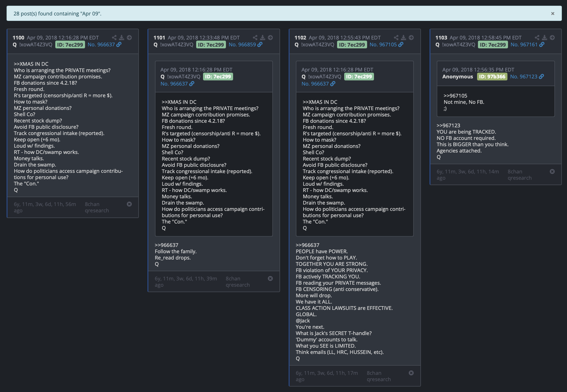Click 'Apr 09, 2018 12:55:43 PM EDT' date
This screenshot has width=567, height=392.
click(345, 38)
